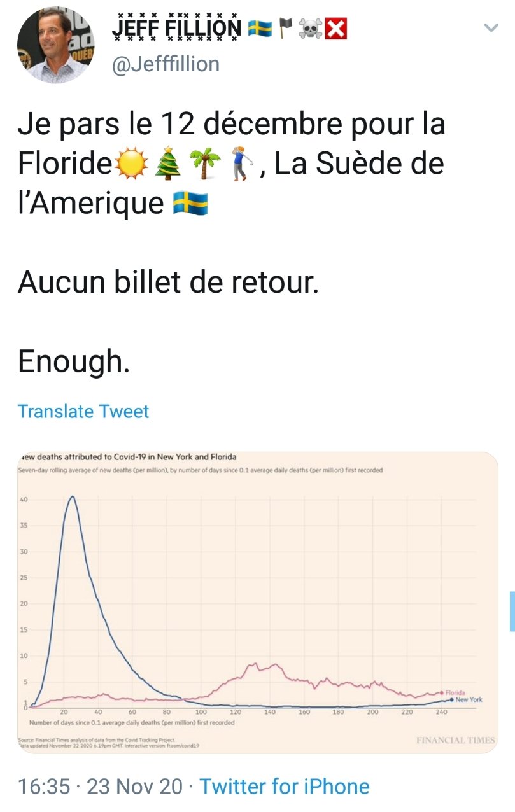Click the 16:35 · 23 Nov 20 timestamp
This screenshot has width=515, height=812.
[x=100, y=787]
